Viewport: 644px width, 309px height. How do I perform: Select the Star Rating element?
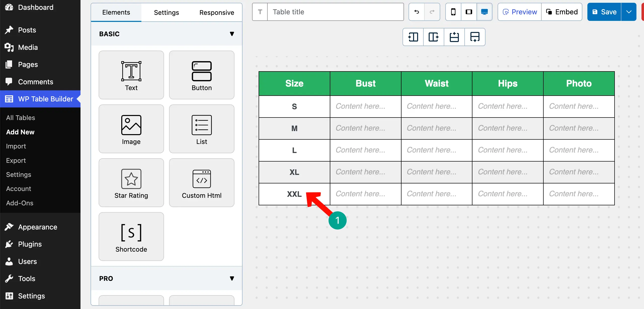point(131,183)
